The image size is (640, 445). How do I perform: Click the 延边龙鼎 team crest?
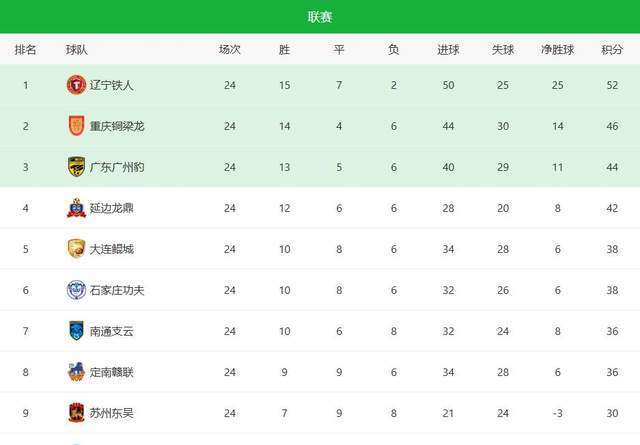(76, 208)
